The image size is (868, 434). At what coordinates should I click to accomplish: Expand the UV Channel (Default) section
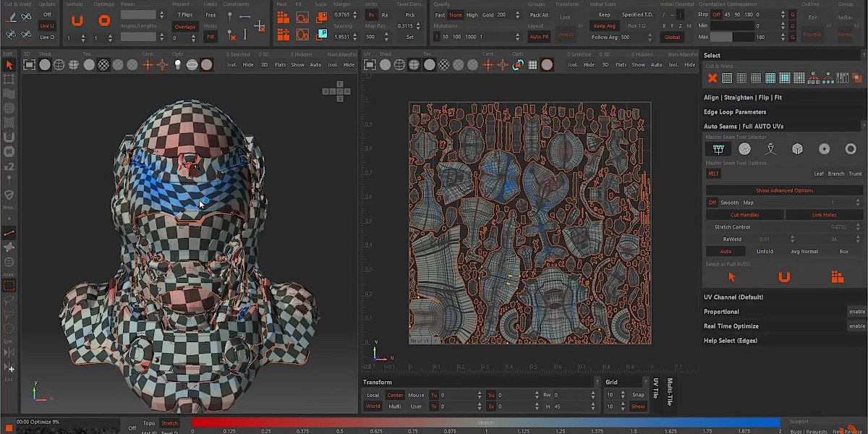733,297
